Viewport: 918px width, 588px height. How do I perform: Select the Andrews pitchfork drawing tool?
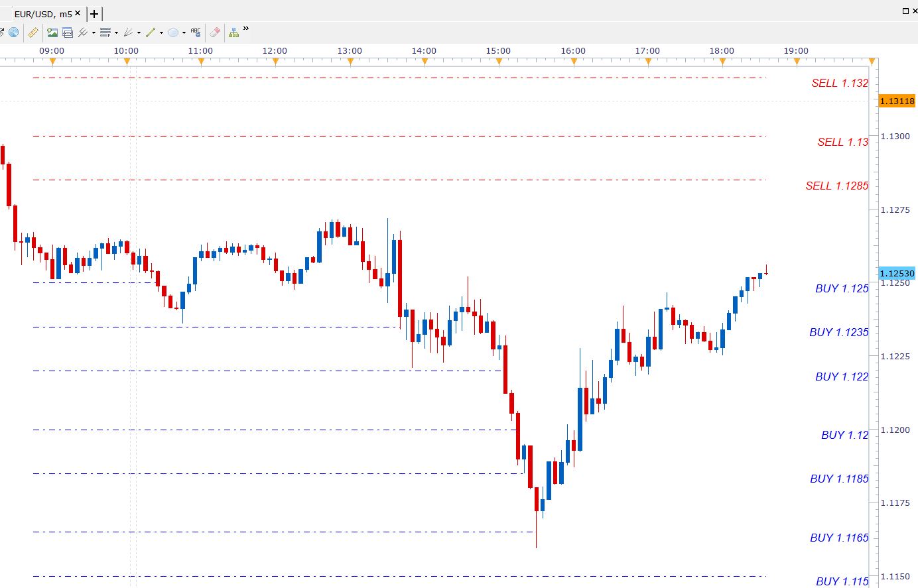[83, 32]
